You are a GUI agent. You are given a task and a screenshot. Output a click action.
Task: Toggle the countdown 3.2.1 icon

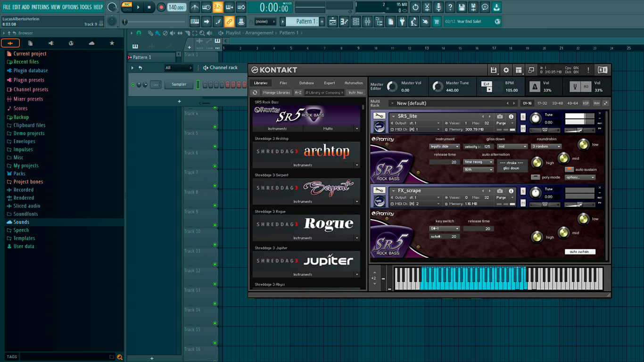218,7
